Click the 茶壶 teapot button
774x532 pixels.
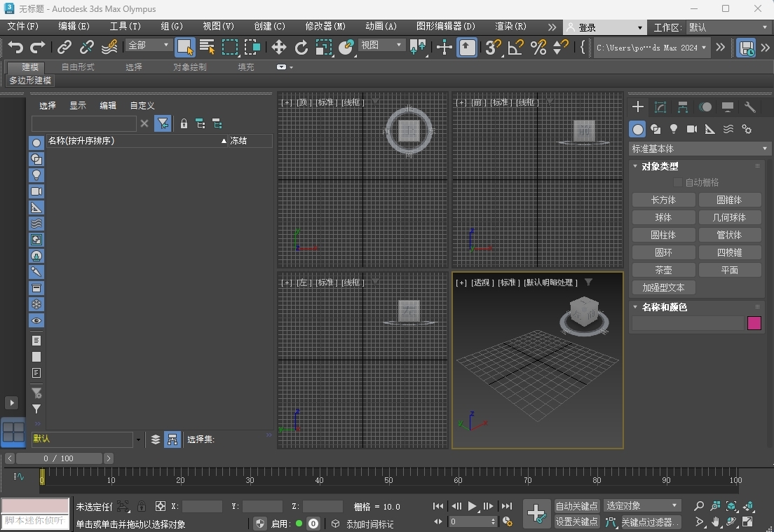click(x=663, y=270)
